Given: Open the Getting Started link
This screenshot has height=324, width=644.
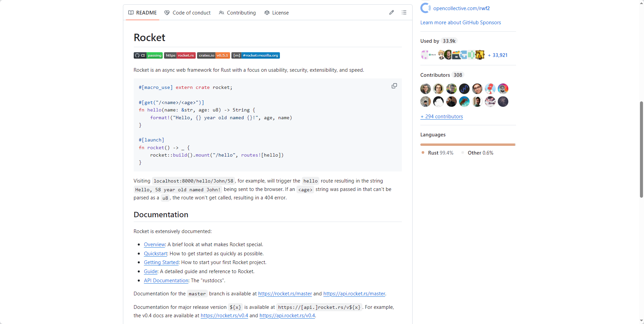Looking at the screenshot, I should [x=161, y=262].
